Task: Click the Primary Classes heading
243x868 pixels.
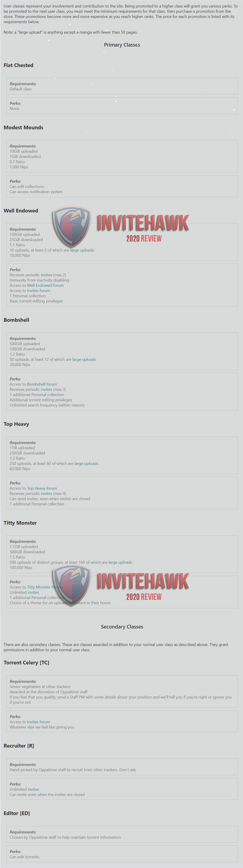Action: pos(122,45)
